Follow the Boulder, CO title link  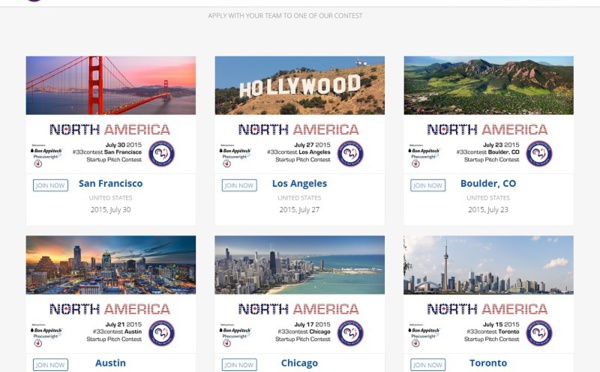[488, 184]
